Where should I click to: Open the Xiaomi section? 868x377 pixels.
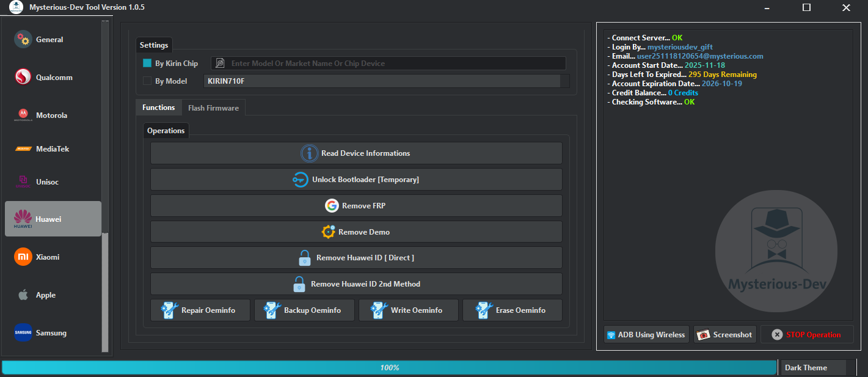click(53, 257)
